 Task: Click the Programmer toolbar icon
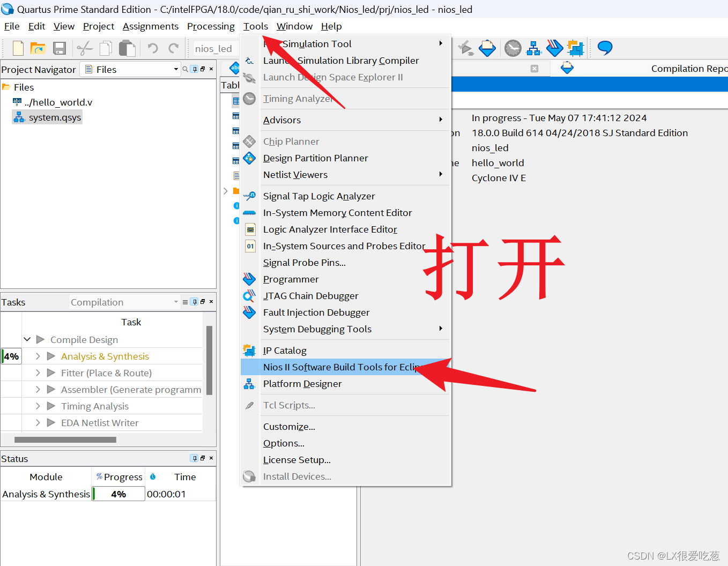click(x=554, y=48)
